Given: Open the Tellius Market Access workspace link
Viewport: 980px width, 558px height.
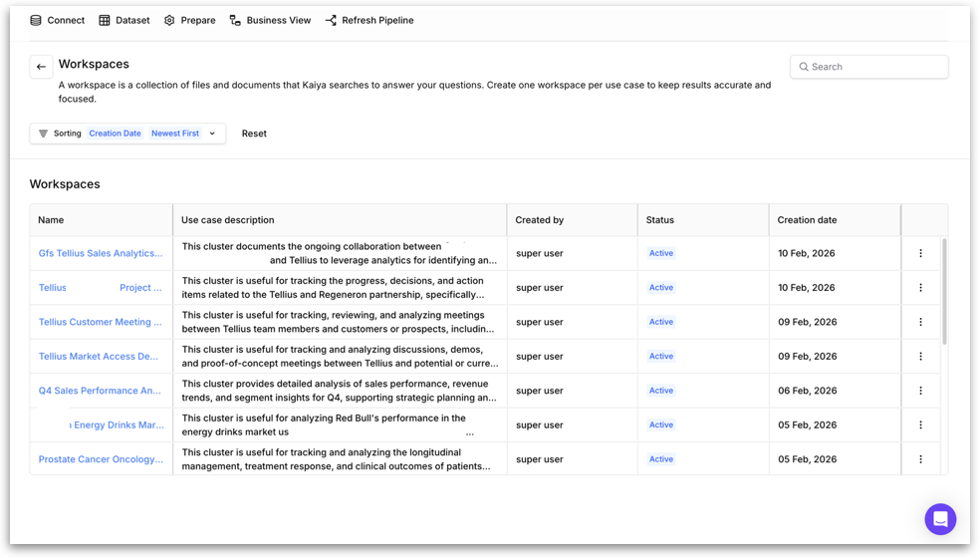Looking at the screenshot, I should coord(99,357).
